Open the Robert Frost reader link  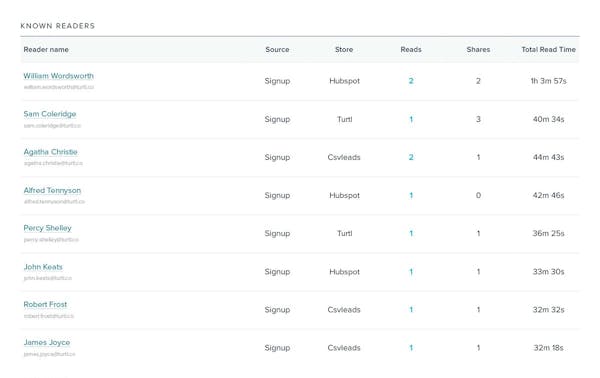pyautogui.click(x=45, y=305)
